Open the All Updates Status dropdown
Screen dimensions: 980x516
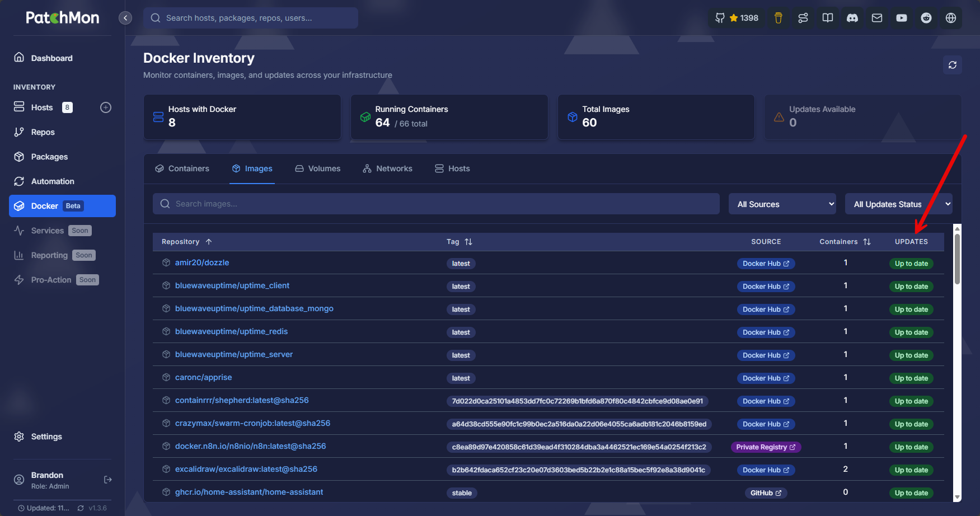click(899, 204)
